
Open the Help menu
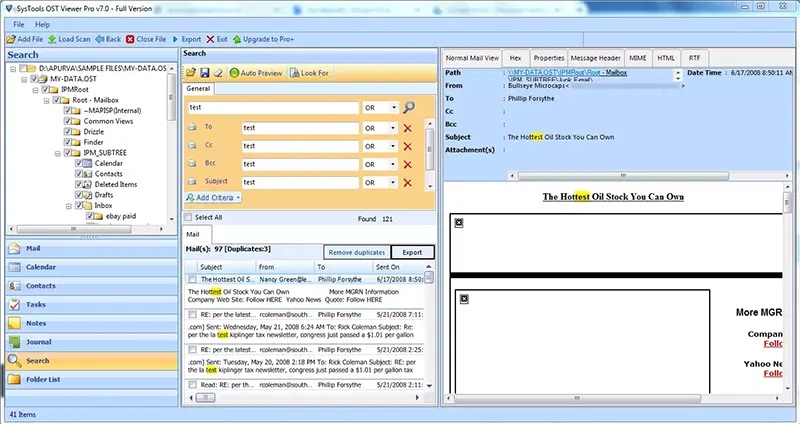coord(43,23)
